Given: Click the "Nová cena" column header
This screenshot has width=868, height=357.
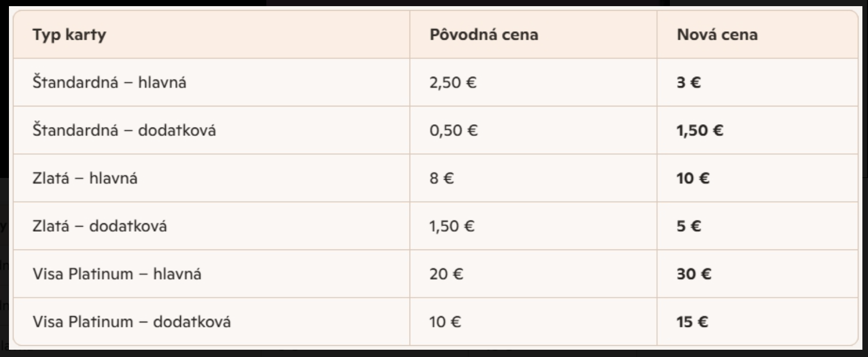Looking at the screenshot, I should [x=717, y=35].
